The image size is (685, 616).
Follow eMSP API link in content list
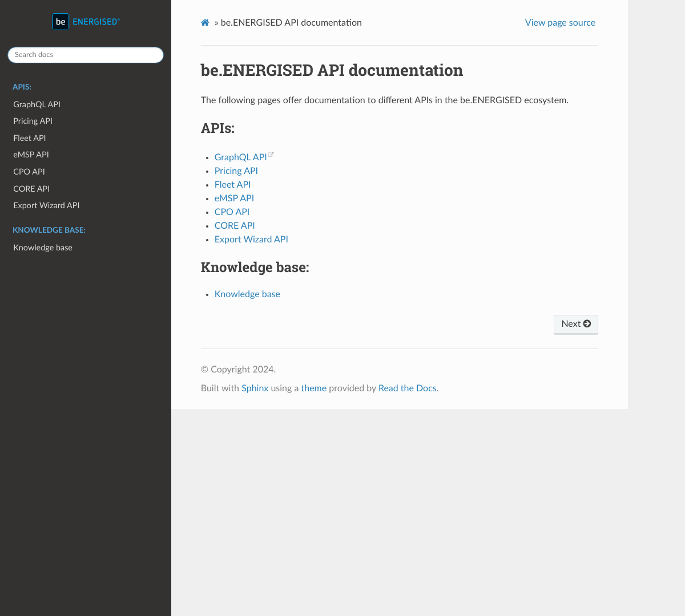point(234,198)
